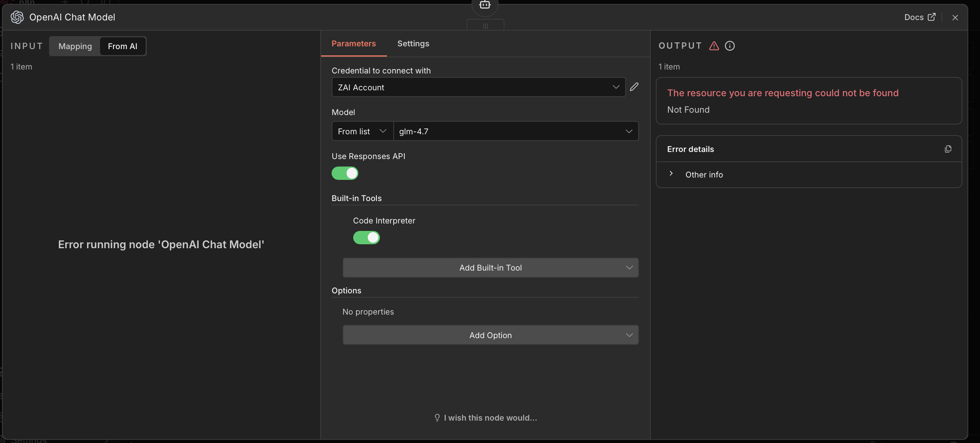Open the glm-4.7 model dropdown
The width and height of the screenshot is (980, 443).
(515, 131)
